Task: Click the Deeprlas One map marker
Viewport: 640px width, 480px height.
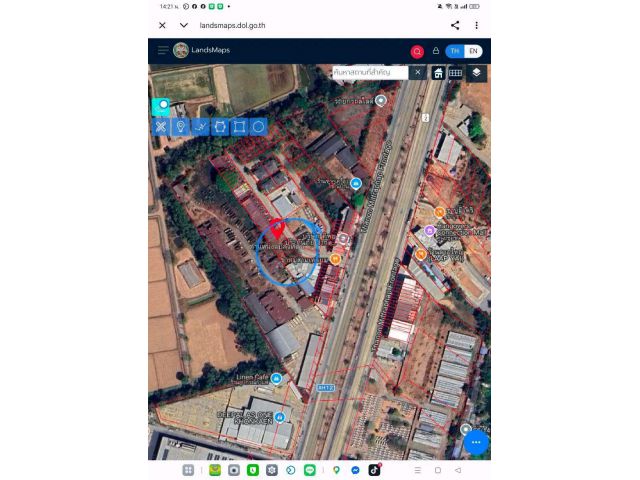Action: [280, 417]
